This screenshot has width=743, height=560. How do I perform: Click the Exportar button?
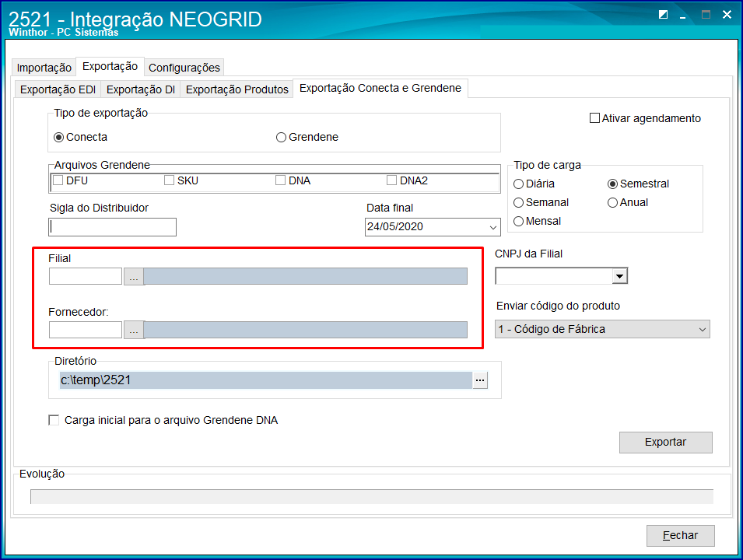(x=665, y=442)
